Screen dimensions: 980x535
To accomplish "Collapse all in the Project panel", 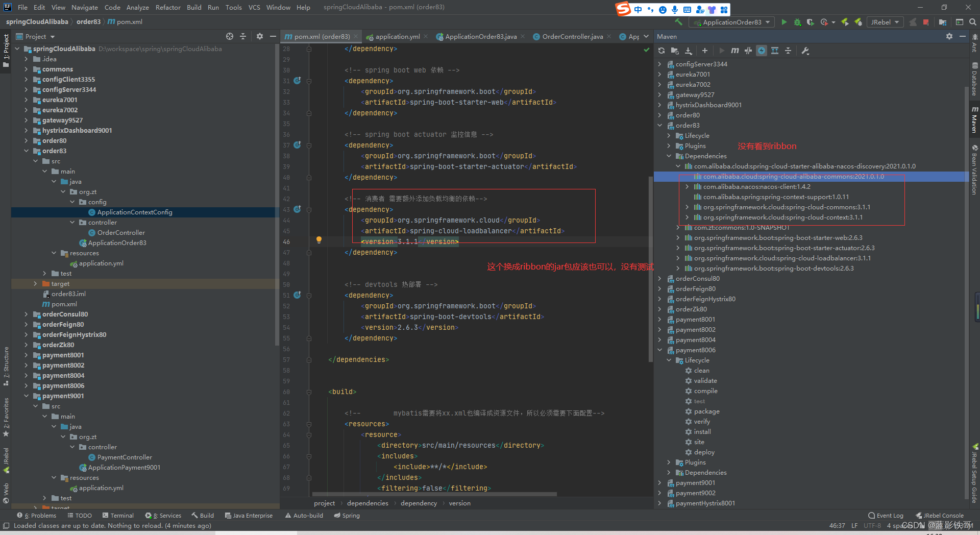I will click(243, 36).
